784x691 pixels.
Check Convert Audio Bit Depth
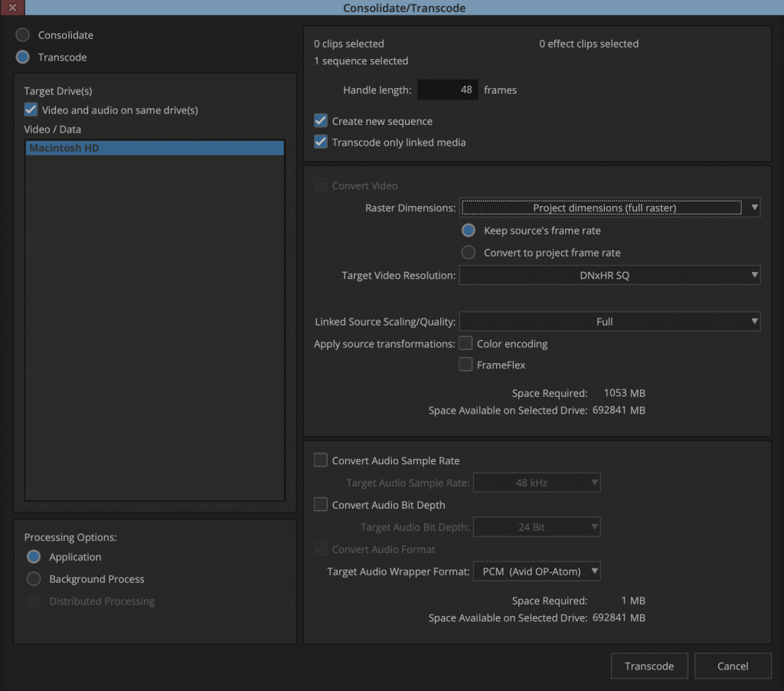click(x=321, y=505)
